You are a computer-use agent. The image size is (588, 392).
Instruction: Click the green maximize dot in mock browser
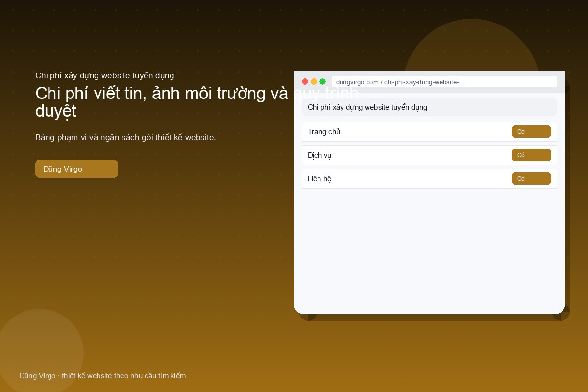[x=322, y=82]
